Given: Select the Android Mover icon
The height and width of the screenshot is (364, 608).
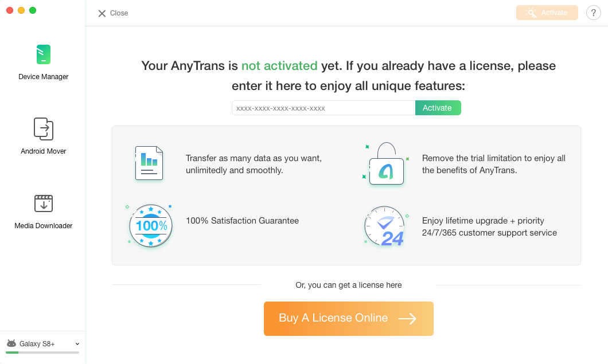Looking at the screenshot, I should (44, 129).
